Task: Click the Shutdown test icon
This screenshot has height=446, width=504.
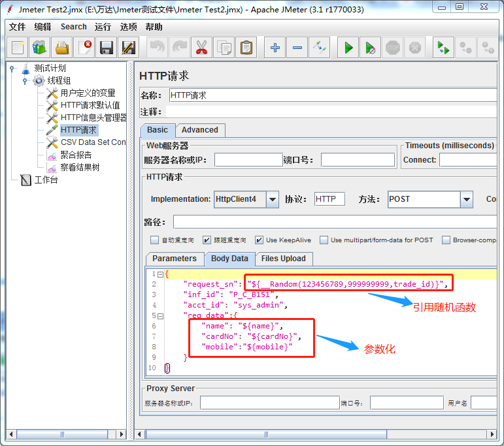Action: tap(414, 48)
